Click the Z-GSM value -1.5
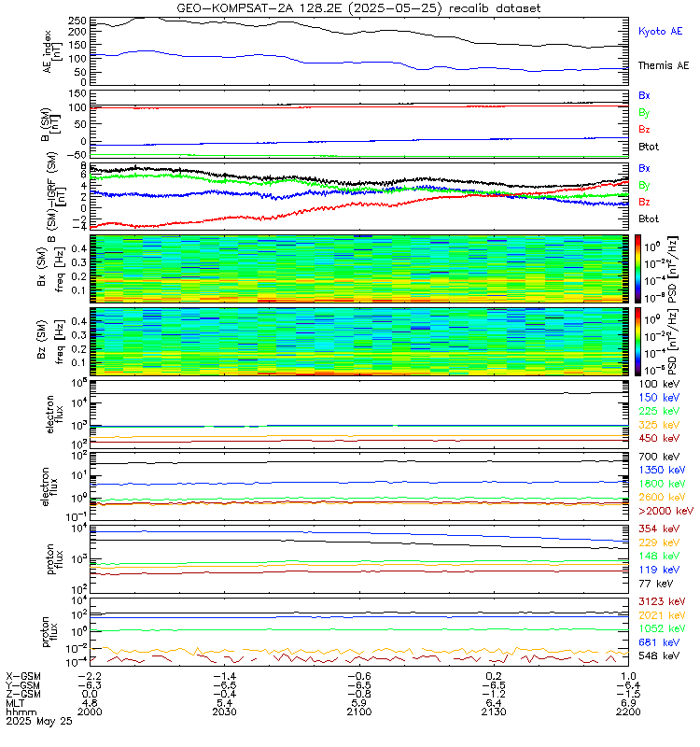The image size is (700, 747). click(x=628, y=694)
